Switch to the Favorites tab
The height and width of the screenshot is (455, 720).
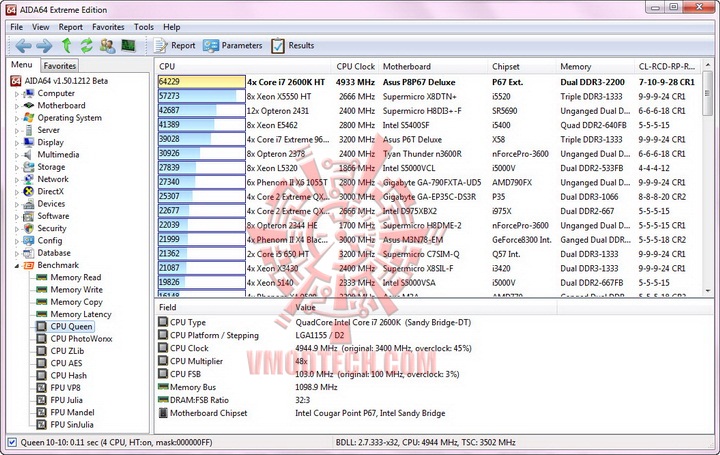click(60, 66)
